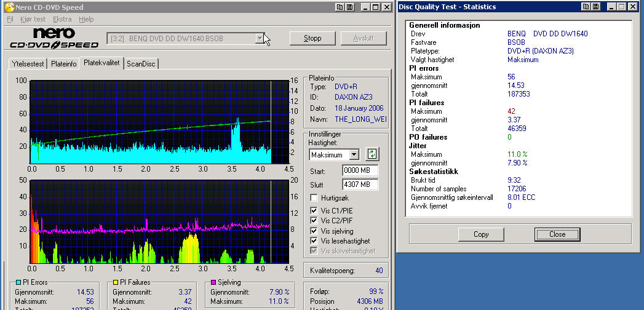Click the disc ID value DAXON AZ3 in Plateinfo
Image resolution: width=644 pixels, height=310 pixels.
point(354,98)
